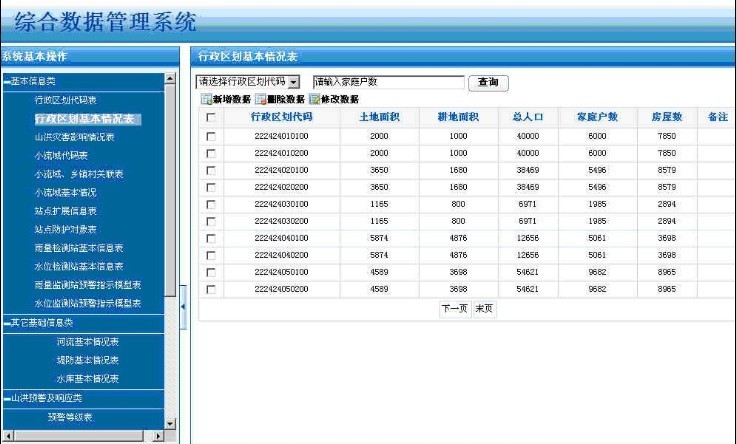Image resolution: width=737 pixels, height=444 pixels.
Task: Click the 请输入家庭户数 input field
Action: 389,82
